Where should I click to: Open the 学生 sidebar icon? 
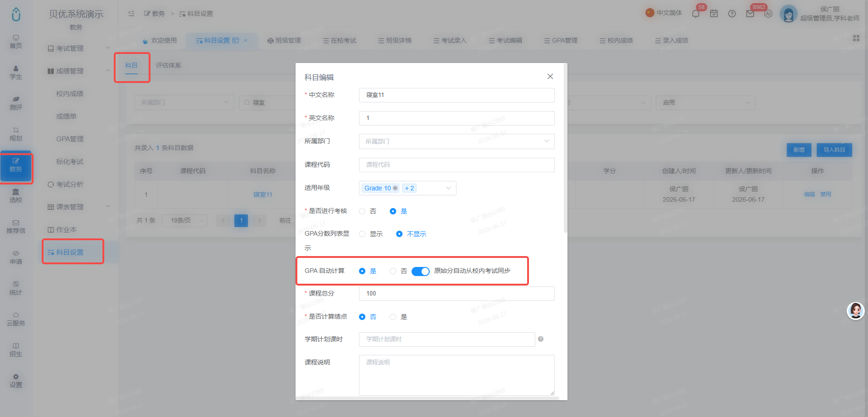tap(16, 73)
